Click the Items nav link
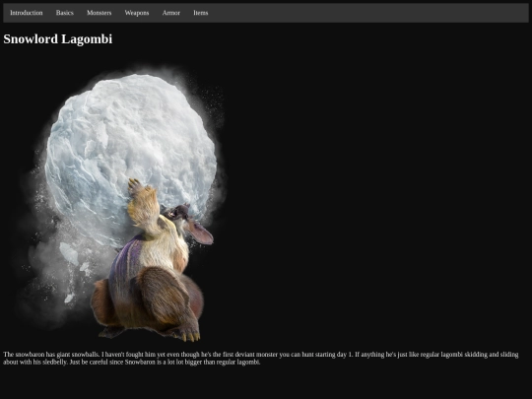The image size is (532, 399). [x=201, y=13]
